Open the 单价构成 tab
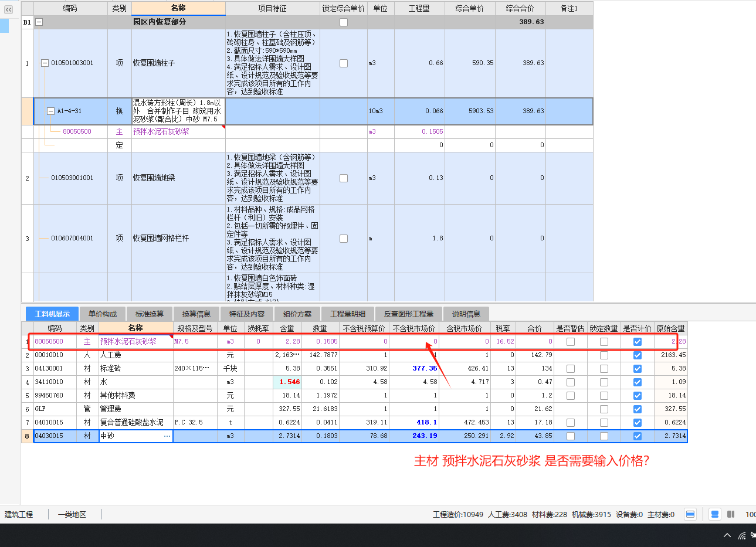 [103, 314]
